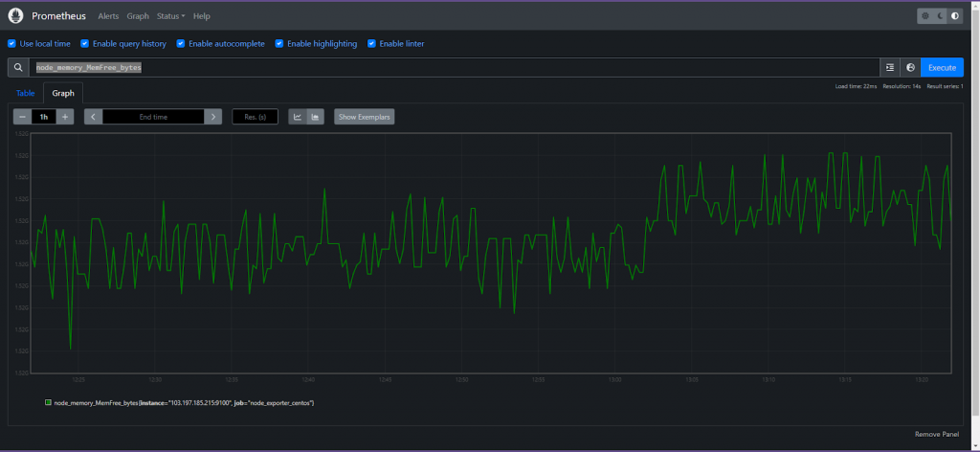Turn off Enable linter checkbox
Screen dimensions: 980x452
(372, 43)
